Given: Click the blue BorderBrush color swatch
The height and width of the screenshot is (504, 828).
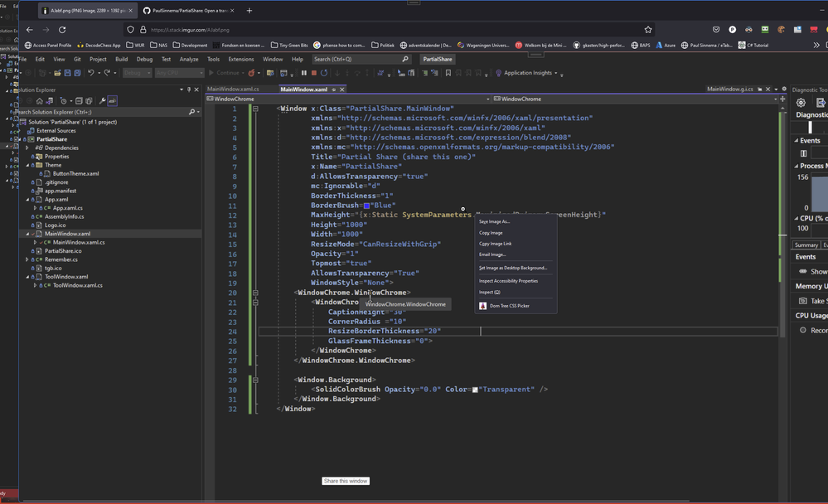Looking at the screenshot, I should [x=366, y=206].
